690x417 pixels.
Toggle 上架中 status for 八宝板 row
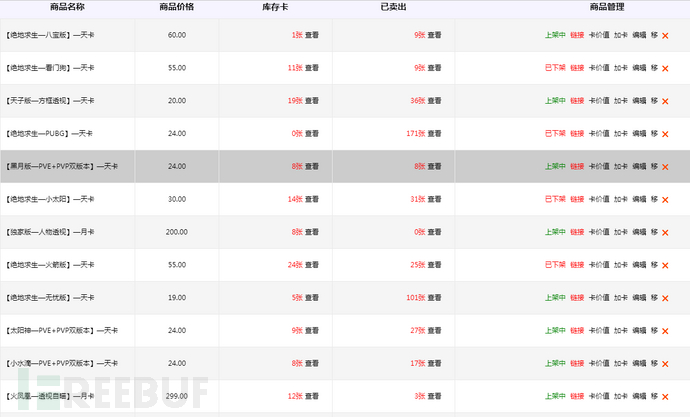(x=555, y=35)
